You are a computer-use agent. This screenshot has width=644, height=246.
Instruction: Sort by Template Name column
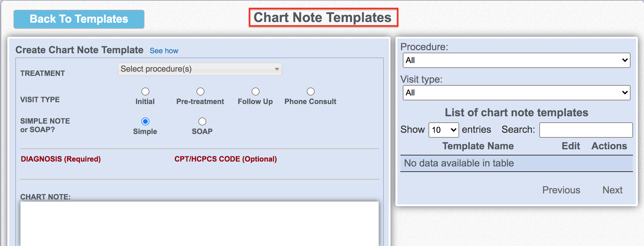(478, 146)
